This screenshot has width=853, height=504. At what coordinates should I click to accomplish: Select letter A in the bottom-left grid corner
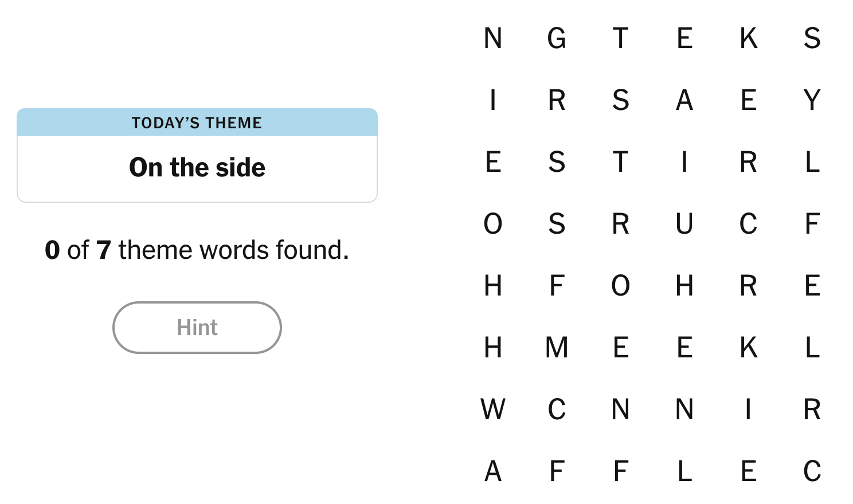click(493, 471)
